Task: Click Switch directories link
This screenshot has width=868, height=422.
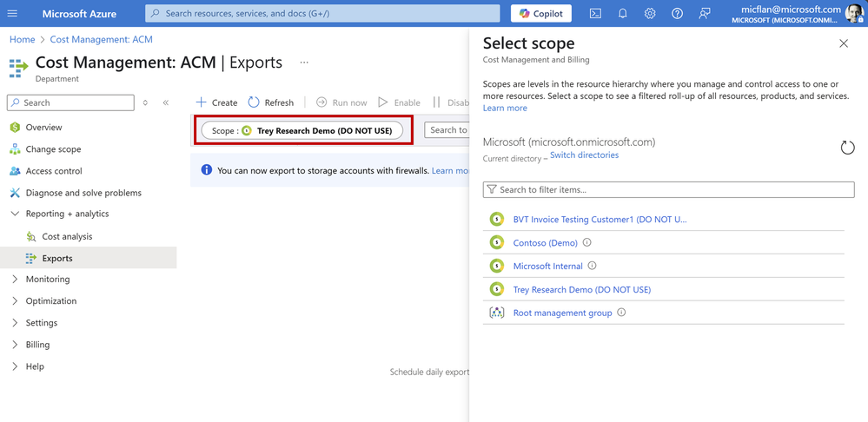Action: [584, 155]
